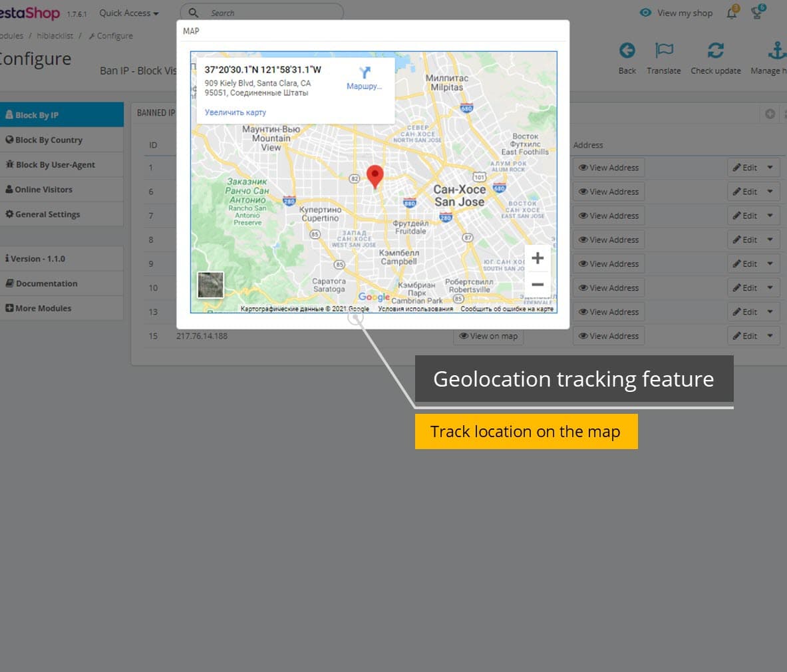The width and height of the screenshot is (787, 672).
Task: Click the View my shop link
Action: (676, 13)
